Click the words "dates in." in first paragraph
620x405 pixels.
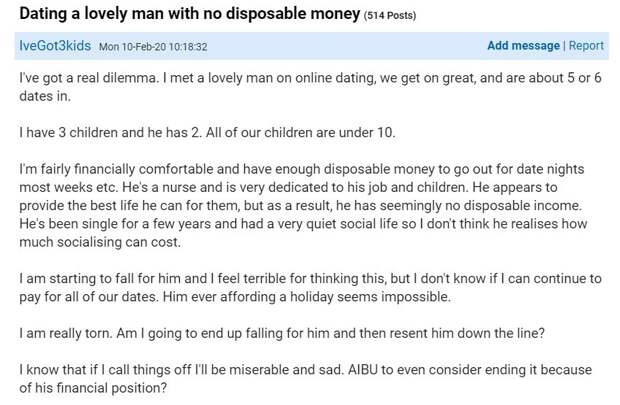(x=45, y=96)
